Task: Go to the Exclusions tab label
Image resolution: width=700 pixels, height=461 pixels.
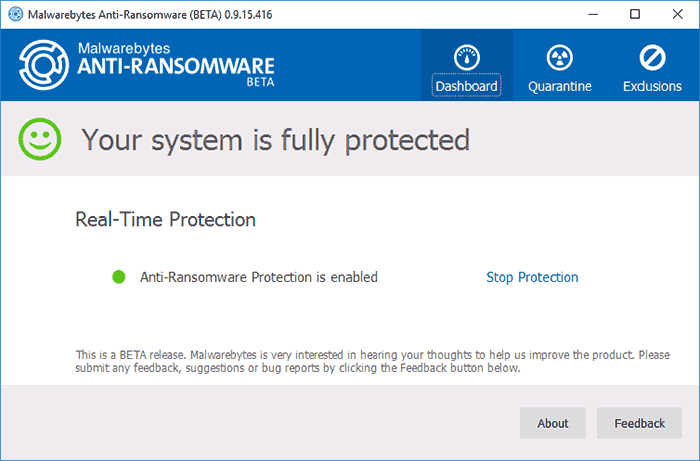Action: (652, 86)
